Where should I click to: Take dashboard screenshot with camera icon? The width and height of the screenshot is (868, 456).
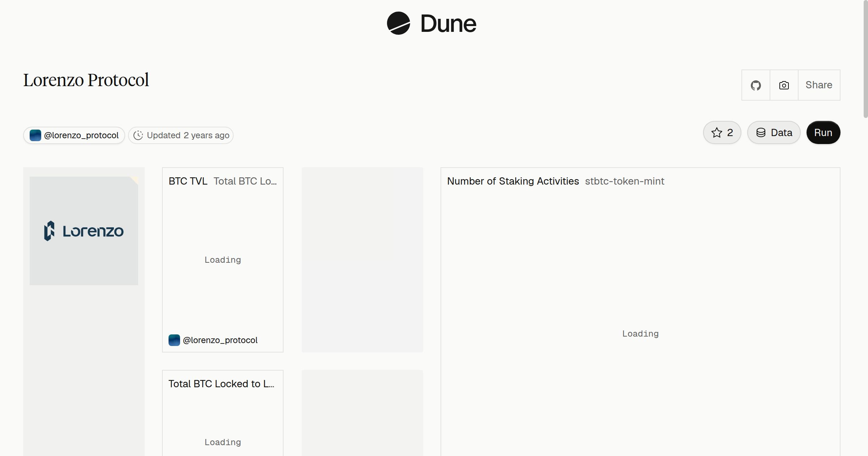(x=784, y=85)
